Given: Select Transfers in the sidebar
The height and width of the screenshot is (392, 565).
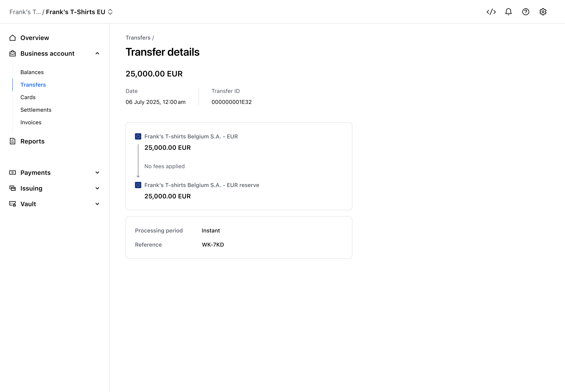Looking at the screenshot, I should coord(33,85).
